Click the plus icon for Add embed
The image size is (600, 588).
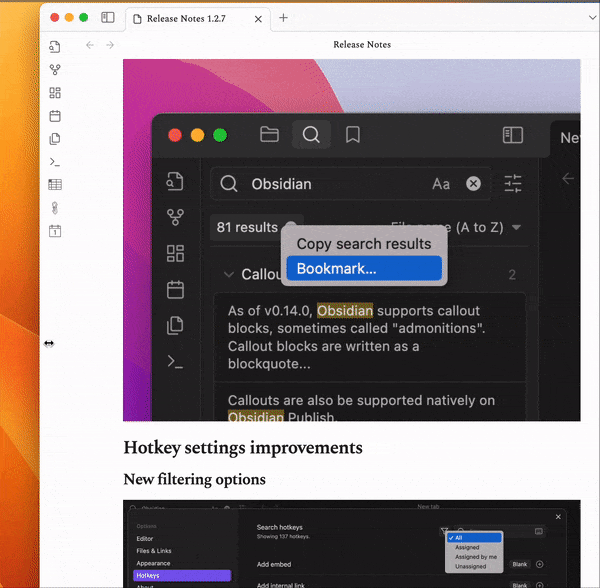click(x=540, y=564)
